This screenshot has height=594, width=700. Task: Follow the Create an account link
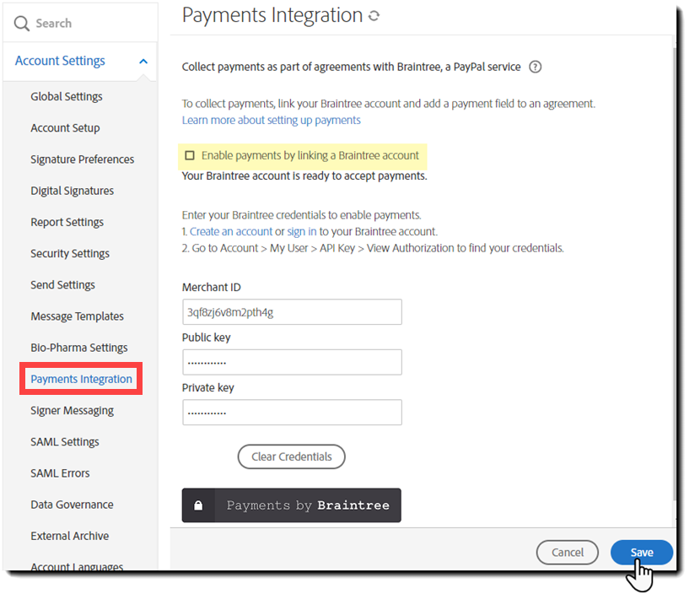point(231,231)
